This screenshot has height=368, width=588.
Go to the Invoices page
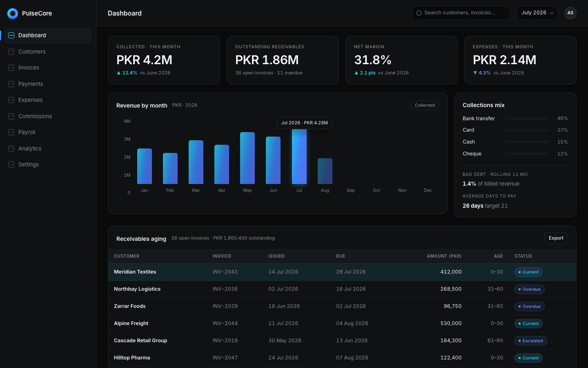coord(48,67)
